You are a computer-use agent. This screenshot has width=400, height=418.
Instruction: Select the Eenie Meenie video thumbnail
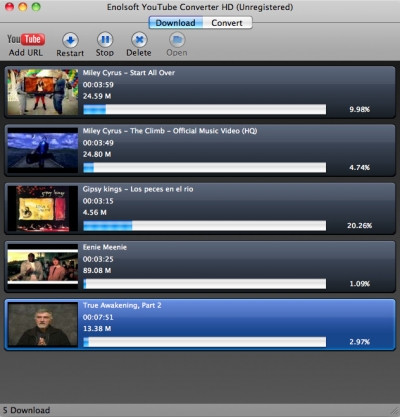pos(43,267)
